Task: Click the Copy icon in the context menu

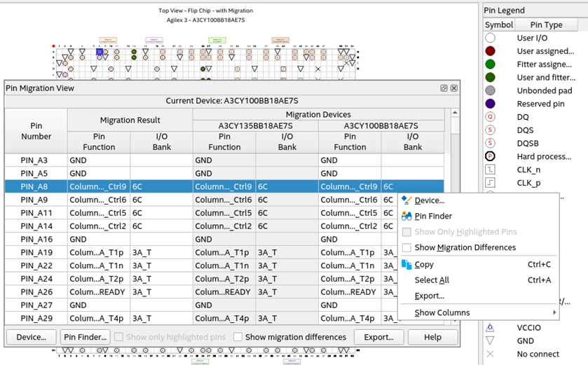Action: (x=406, y=265)
